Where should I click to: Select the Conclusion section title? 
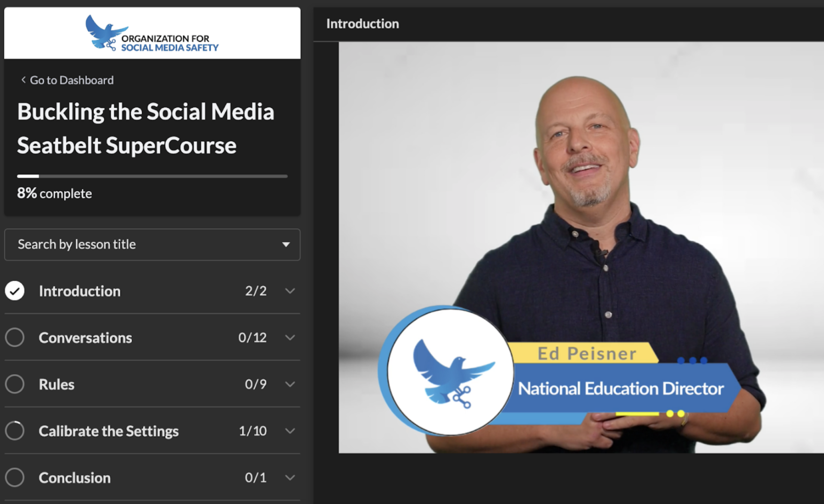point(74,478)
